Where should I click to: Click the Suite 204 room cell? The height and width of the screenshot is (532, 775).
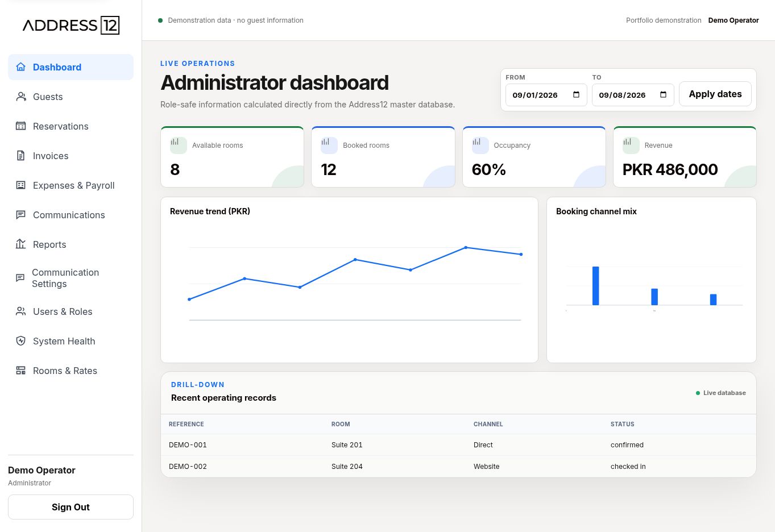coord(347,467)
